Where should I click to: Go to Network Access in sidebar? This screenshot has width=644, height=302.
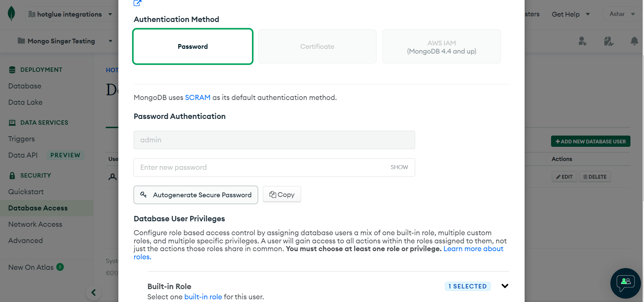35,224
